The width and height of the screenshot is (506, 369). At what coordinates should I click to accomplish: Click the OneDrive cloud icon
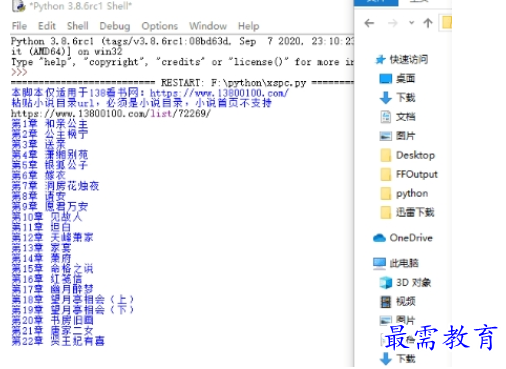(379, 238)
